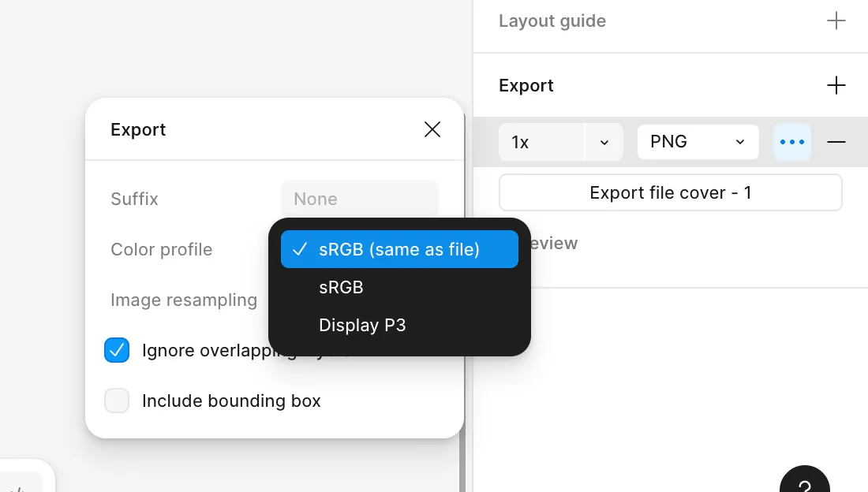Close the Export popup
The image size is (868, 492).
click(x=432, y=129)
